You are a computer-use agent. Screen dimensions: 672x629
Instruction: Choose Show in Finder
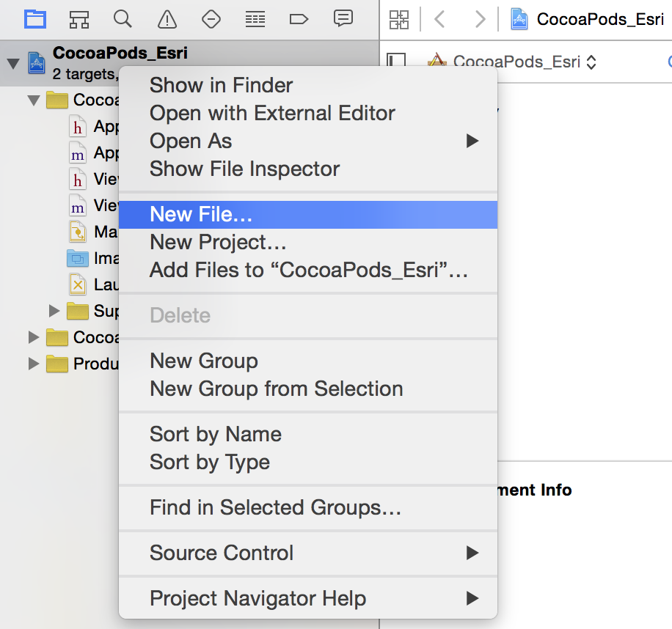pos(308,85)
